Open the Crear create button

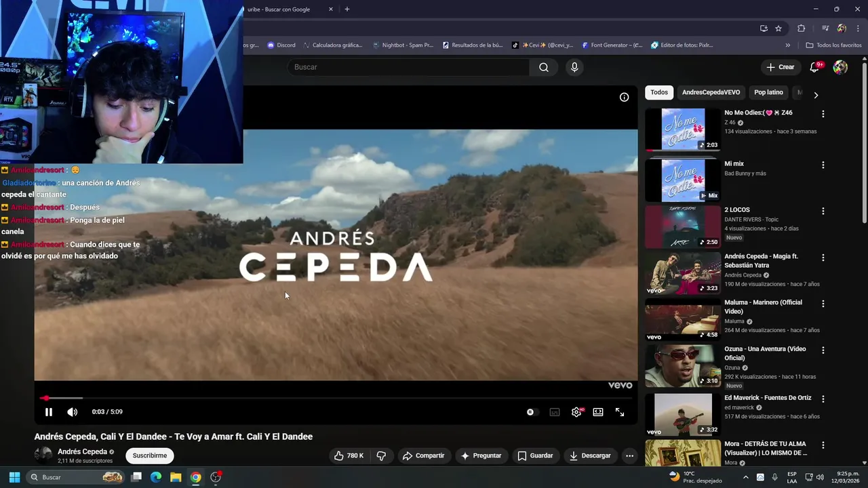(x=780, y=67)
